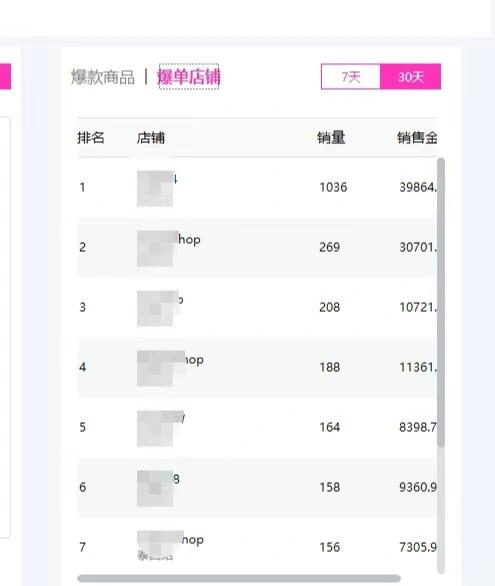
Task: Click the vertical scrollbar of the table
Action: pos(441,301)
